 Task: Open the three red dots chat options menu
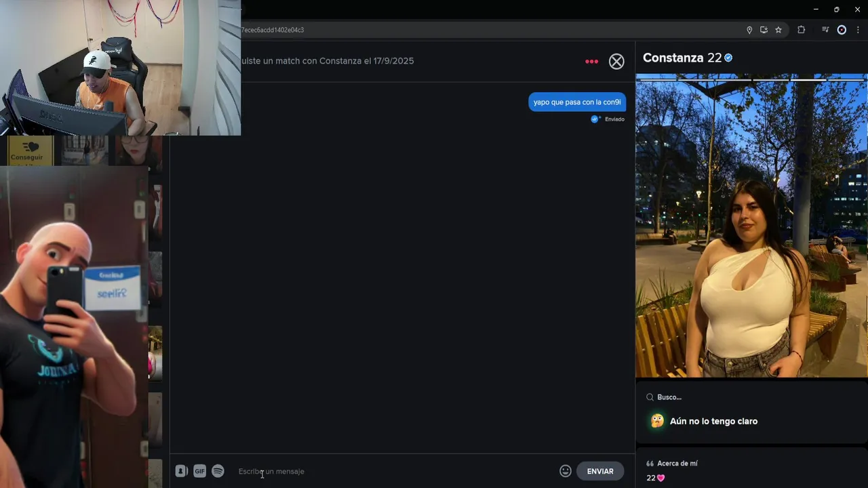pyautogui.click(x=591, y=62)
